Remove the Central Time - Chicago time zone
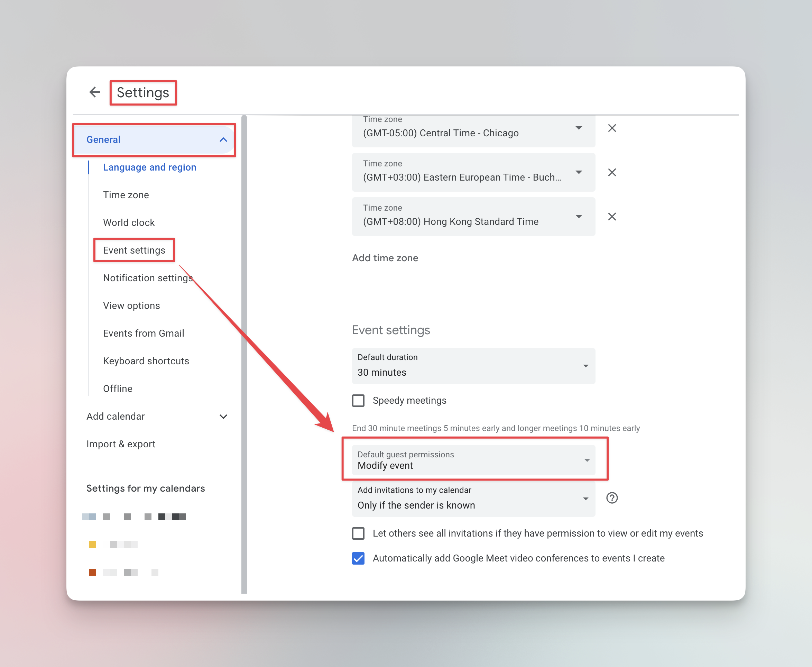The image size is (812, 667). click(612, 128)
